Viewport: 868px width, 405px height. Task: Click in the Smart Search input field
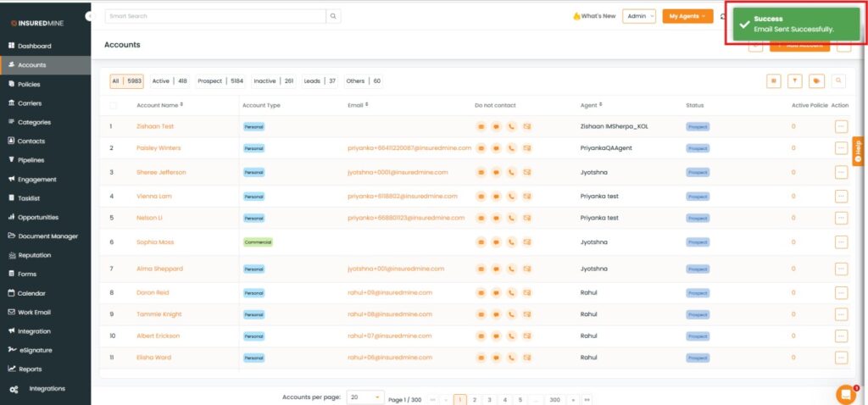point(215,16)
